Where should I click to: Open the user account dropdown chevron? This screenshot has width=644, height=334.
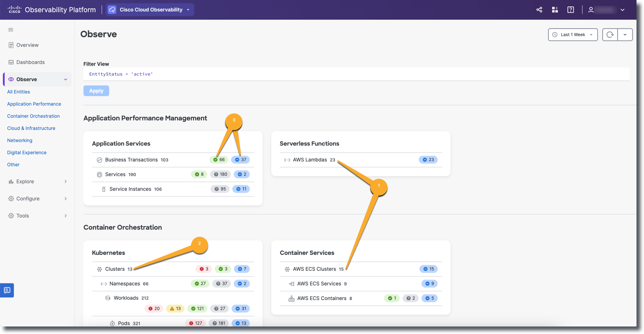[623, 10]
